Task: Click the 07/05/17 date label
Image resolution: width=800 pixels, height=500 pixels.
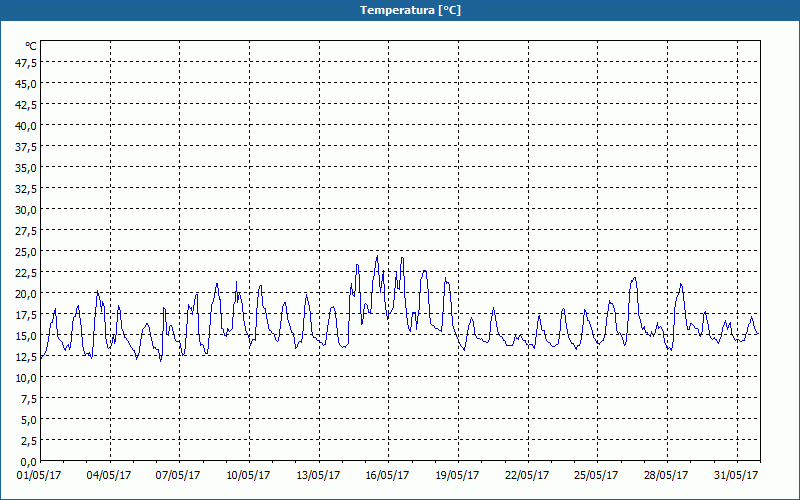Action: (x=178, y=476)
